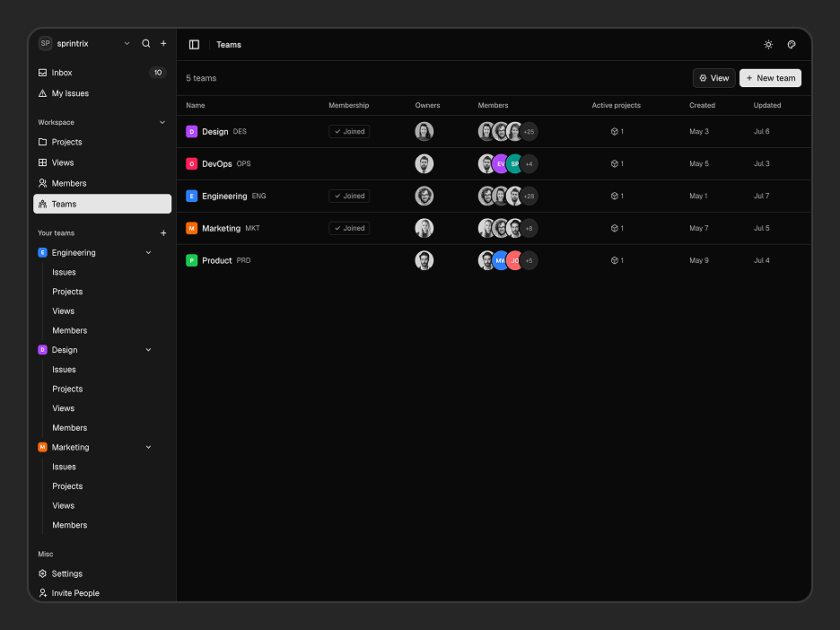Open Projects under Engineering
The height and width of the screenshot is (630, 840).
(x=67, y=292)
